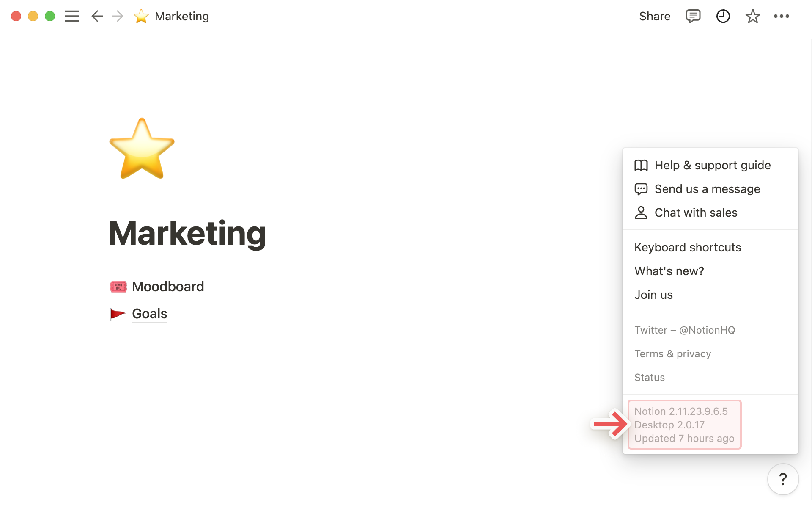Screen dimensions: 812x508
Task: Open the comments panel icon
Action: tap(693, 16)
